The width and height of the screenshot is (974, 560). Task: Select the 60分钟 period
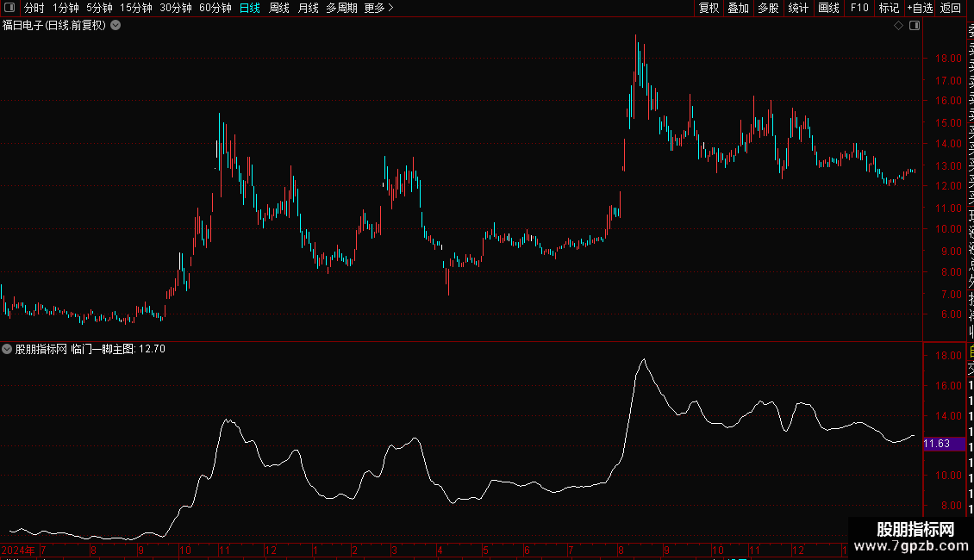click(215, 8)
